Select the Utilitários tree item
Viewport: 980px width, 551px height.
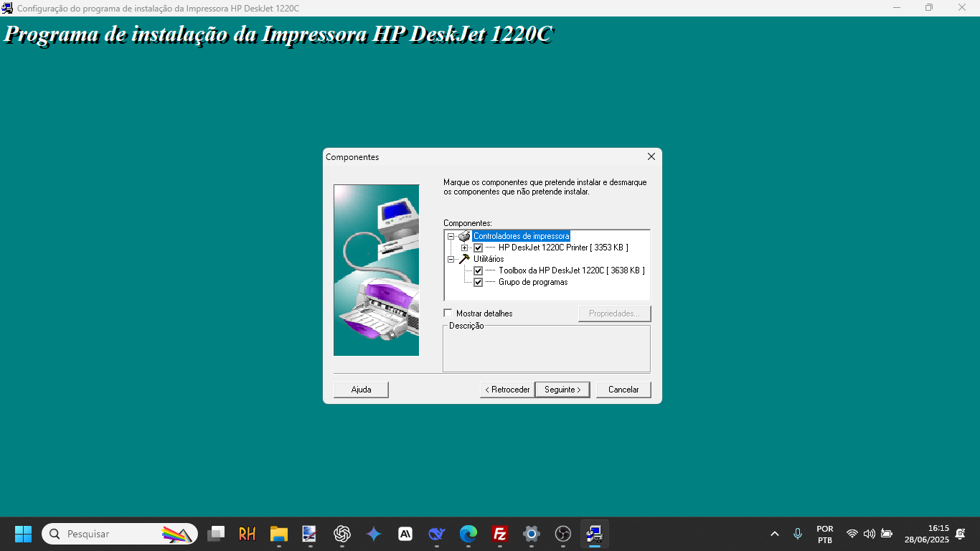tap(489, 259)
